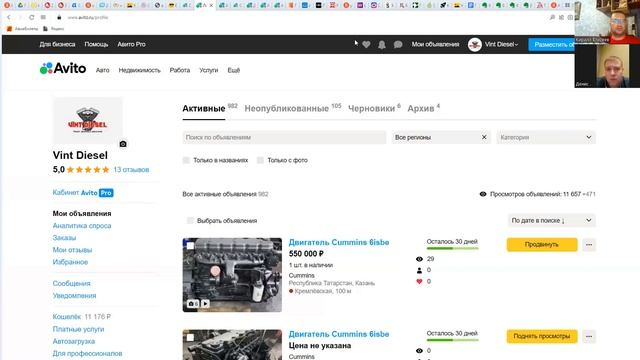Click Для бизнеса in top bar
This screenshot has height=360, width=640.
click(57, 44)
